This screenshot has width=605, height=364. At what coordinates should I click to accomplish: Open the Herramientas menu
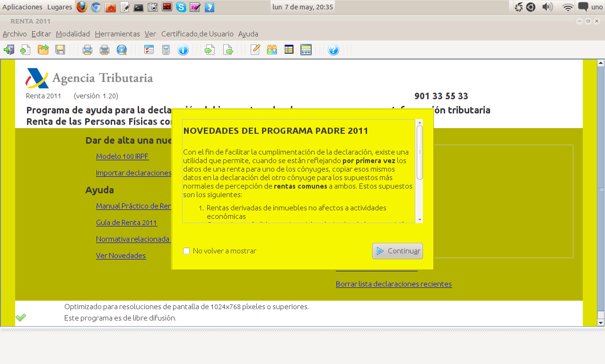point(117,34)
